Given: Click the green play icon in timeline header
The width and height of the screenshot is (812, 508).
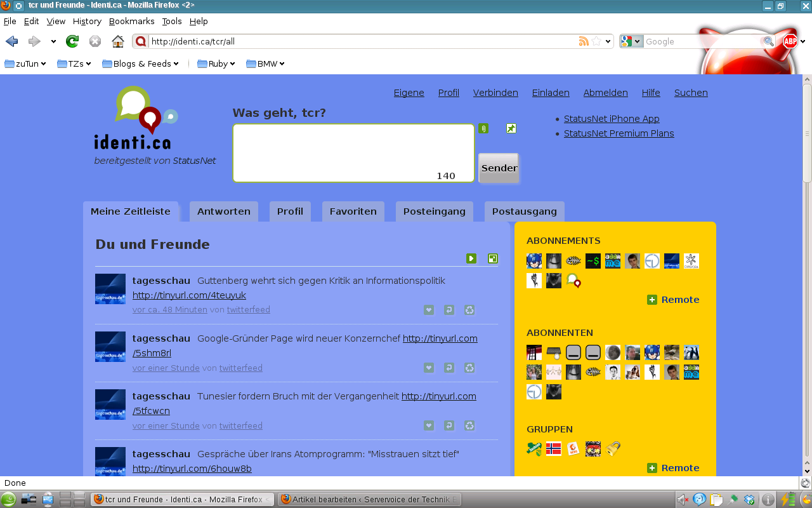Looking at the screenshot, I should click(x=471, y=258).
